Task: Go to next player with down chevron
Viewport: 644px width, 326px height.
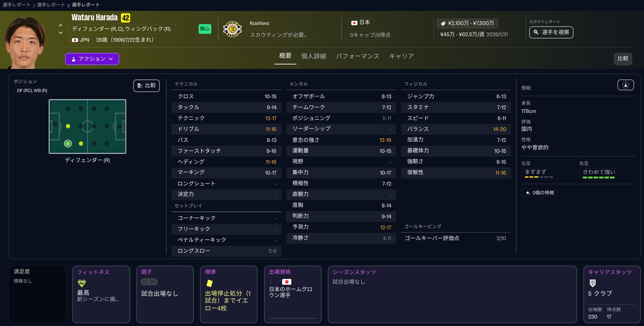Action: [61, 33]
